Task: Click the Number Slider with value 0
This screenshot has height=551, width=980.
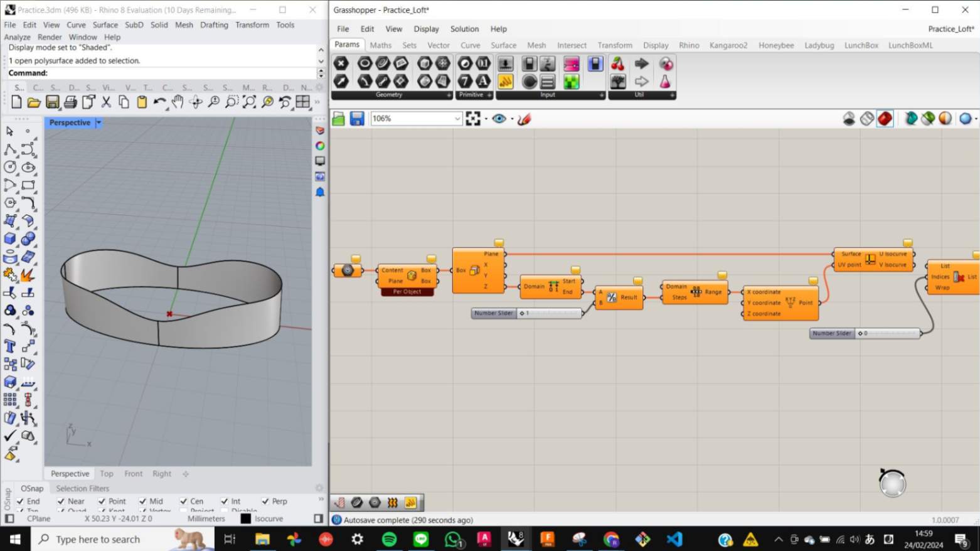Action: [865, 333]
